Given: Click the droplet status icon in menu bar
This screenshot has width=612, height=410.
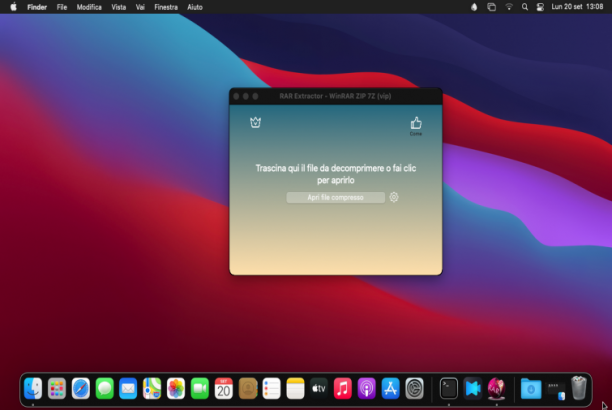Looking at the screenshot, I should (x=474, y=7).
